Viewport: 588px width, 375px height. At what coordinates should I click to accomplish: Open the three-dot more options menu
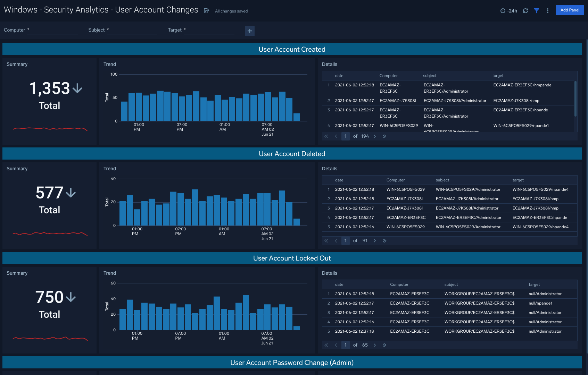(548, 11)
